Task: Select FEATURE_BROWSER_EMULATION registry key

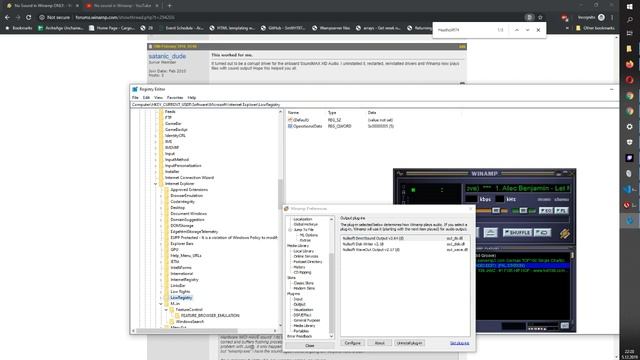Action: (210, 316)
